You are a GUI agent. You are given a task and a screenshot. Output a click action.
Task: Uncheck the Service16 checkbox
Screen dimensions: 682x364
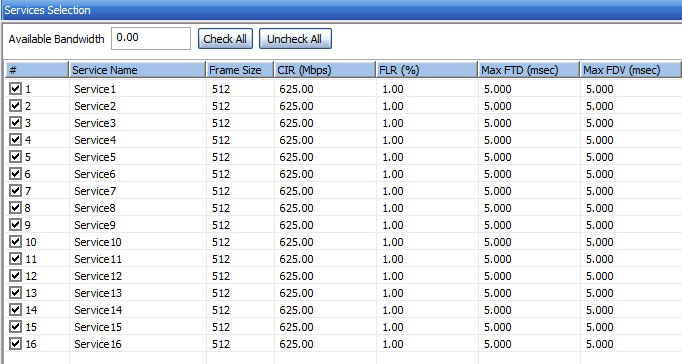tap(15, 344)
